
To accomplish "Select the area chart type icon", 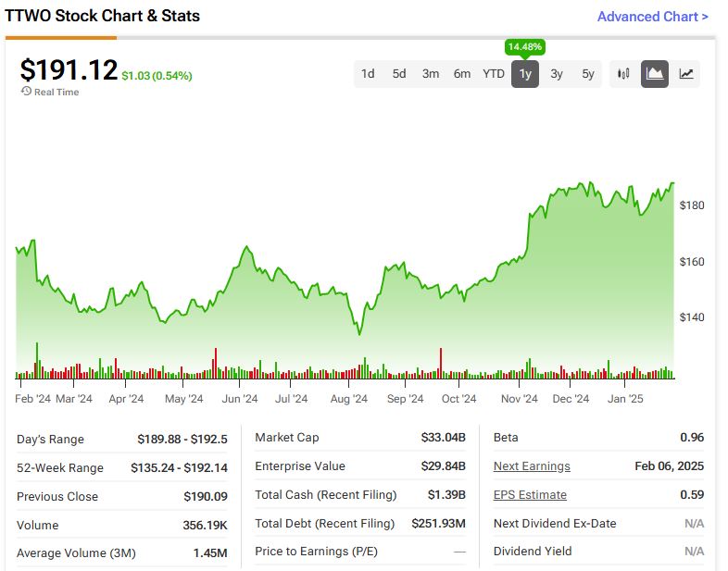I will point(655,74).
